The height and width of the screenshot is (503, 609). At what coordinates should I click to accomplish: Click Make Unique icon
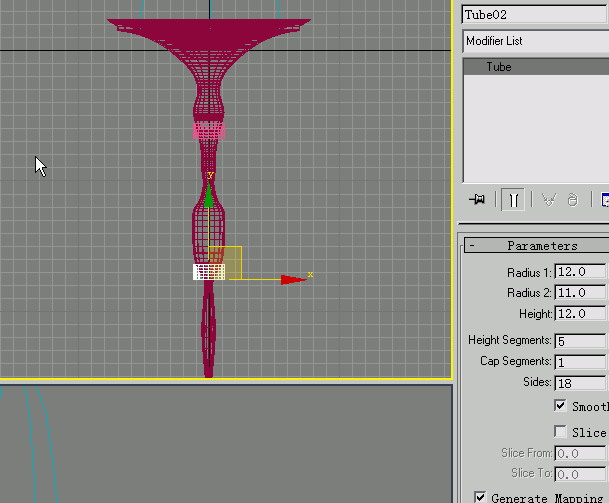(549, 200)
